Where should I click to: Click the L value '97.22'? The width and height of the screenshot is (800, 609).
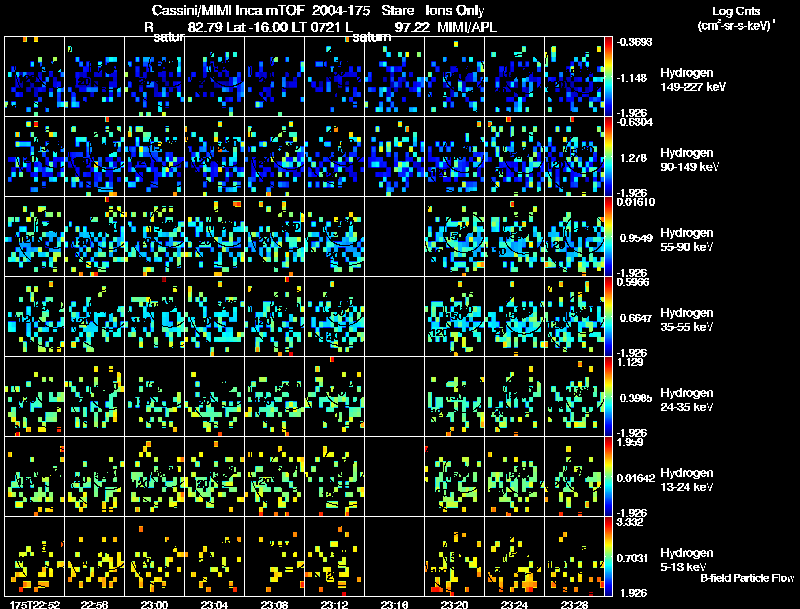coord(412,27)
